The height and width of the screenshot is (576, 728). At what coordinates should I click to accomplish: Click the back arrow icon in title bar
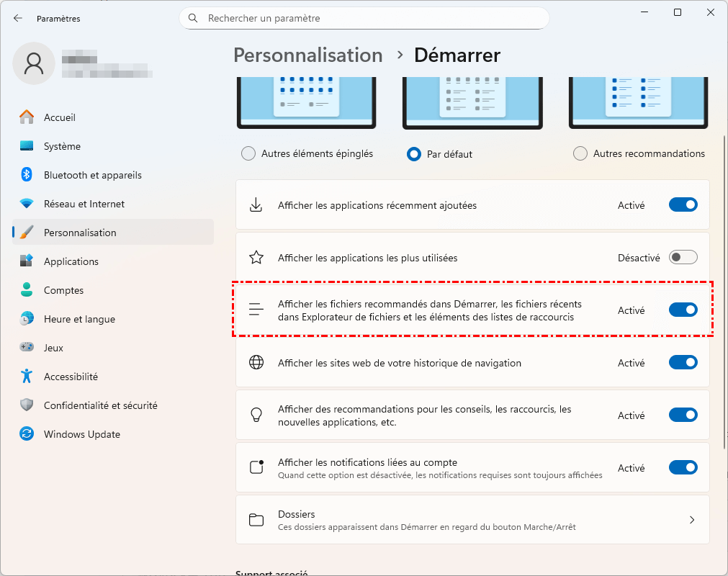pos(18,18)
